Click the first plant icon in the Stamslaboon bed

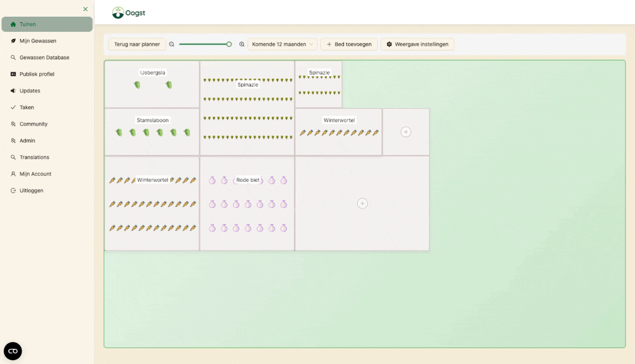click(x=119, y=132)
